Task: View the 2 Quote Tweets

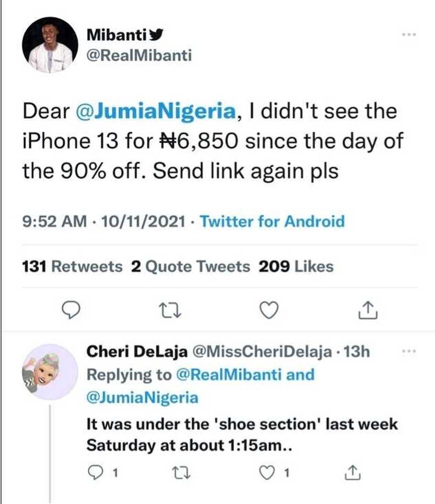Action: 191,267
